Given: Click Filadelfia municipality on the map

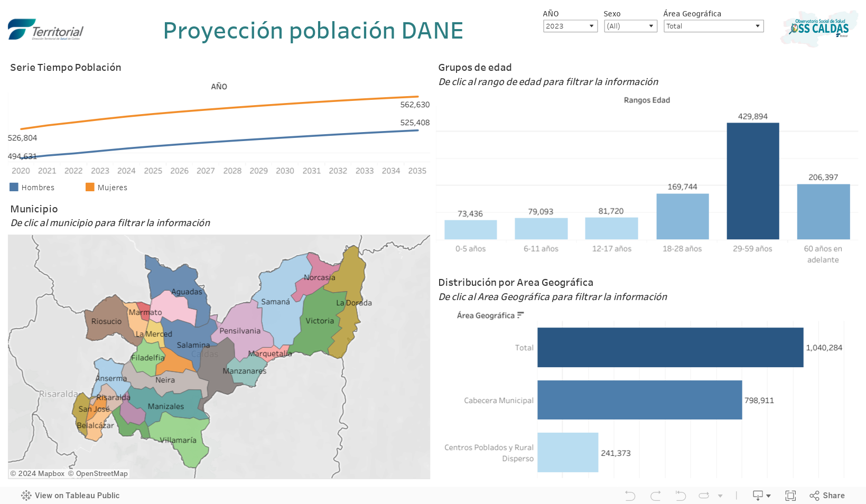Looking at the screenshot, I should [x=147, y=358].
